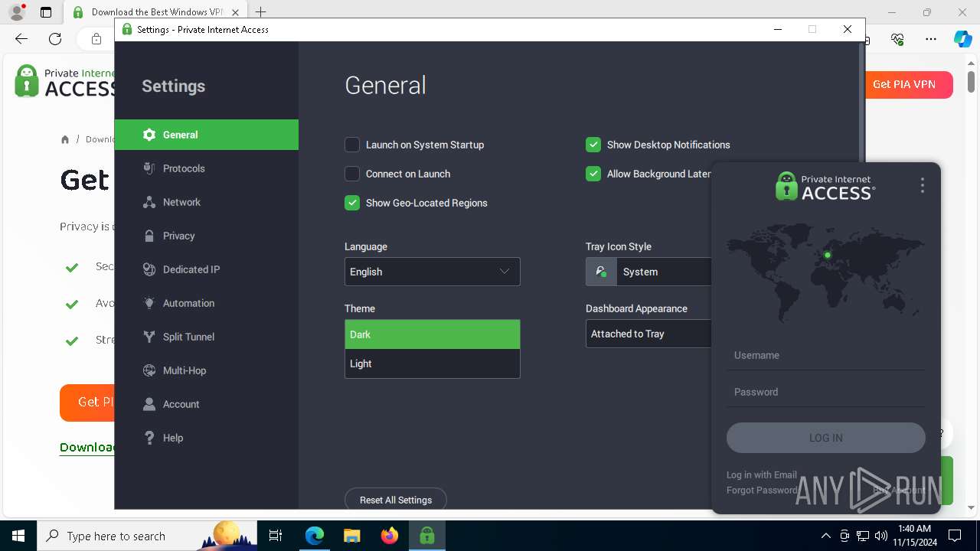Show hidden system tray icons
This screenshot has height=551, width=980.
point(825,536)
